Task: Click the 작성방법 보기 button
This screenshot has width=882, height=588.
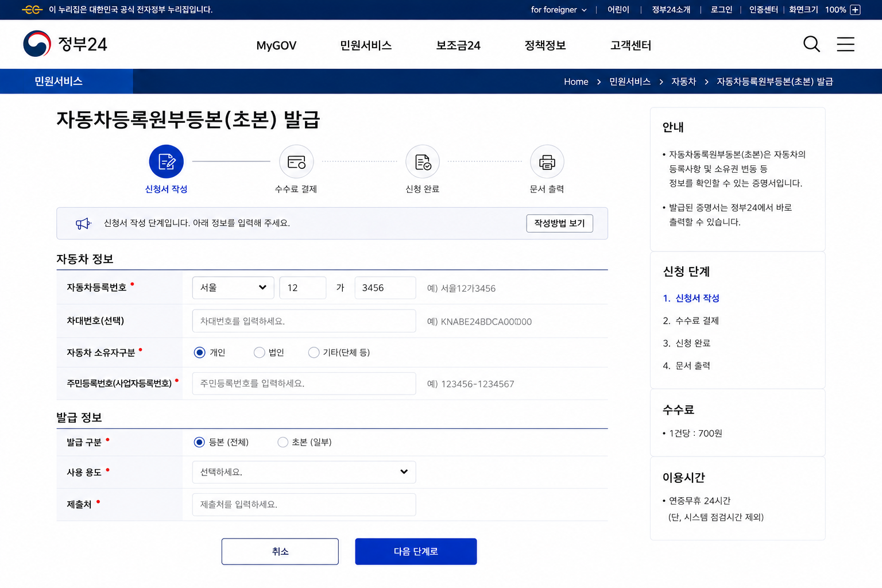Action: click(560, 223)
